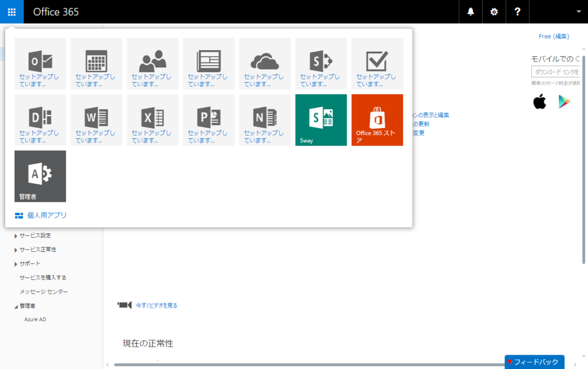Screen dimensions: 588x369
Task: Open notifications bell icon
Action: pos(471,11)
